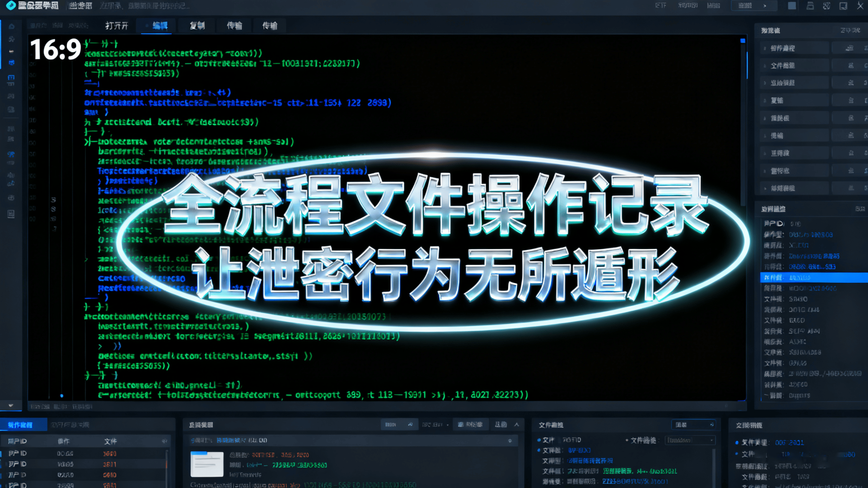Collapse bottom middle panel with caret arrow
Image resolution: width=868 pixels, height=488 pixels.
[517, 425]
